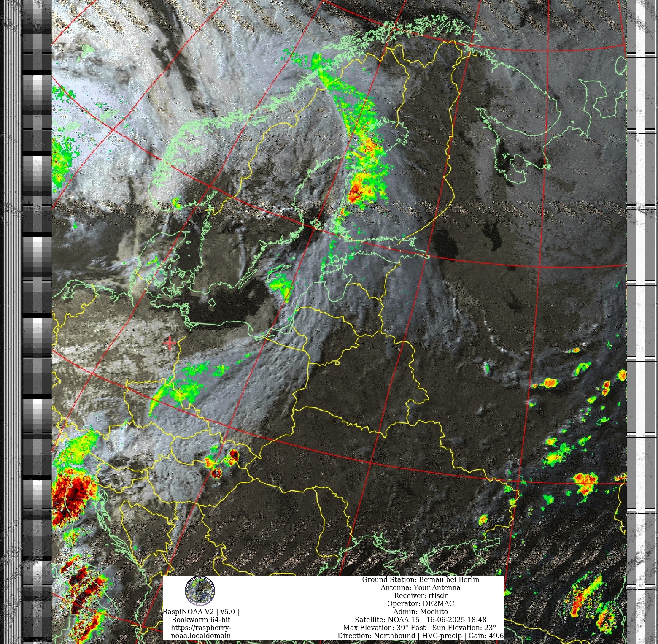Viewport: 658px width, 644px height.
Task: Select the 'Direction: Northbound' line
Action: point(421,636)
